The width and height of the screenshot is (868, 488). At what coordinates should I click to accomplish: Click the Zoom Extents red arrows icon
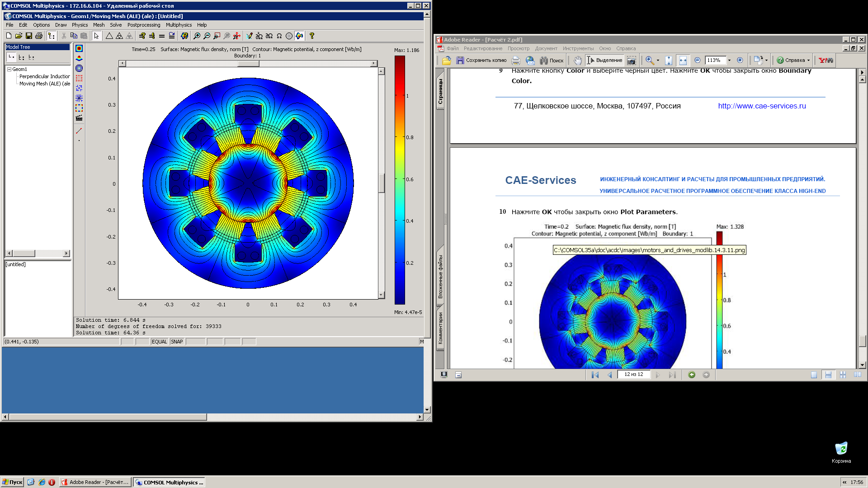[236, 36]
